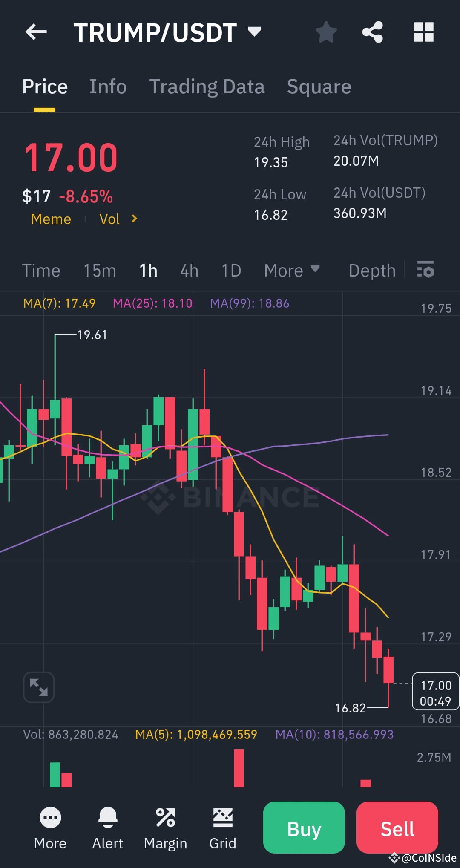Open the Trading Data tab
Viewport: 460px width, 868px height.
click(207, 87)
